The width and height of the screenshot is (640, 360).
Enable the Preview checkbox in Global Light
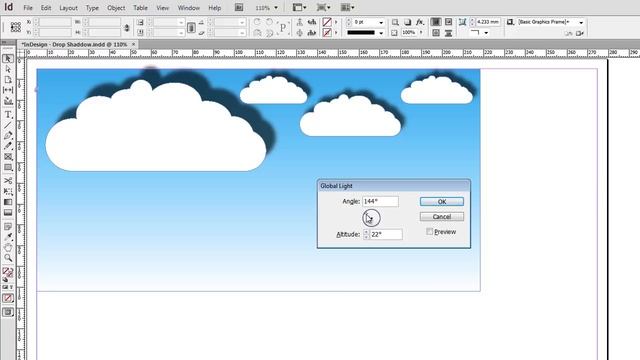429,231
